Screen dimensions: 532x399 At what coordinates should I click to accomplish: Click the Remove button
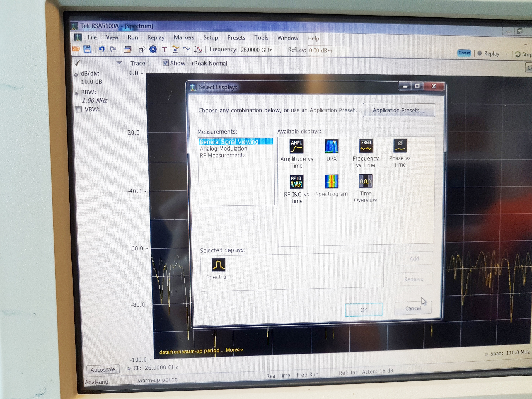click(x=413, y=279)
